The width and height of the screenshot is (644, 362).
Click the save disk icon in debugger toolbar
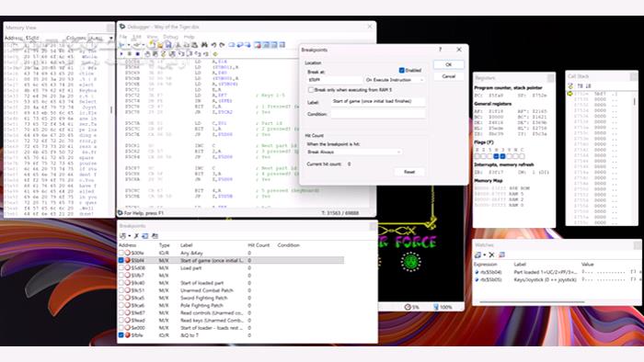click(x=168, y=45)
